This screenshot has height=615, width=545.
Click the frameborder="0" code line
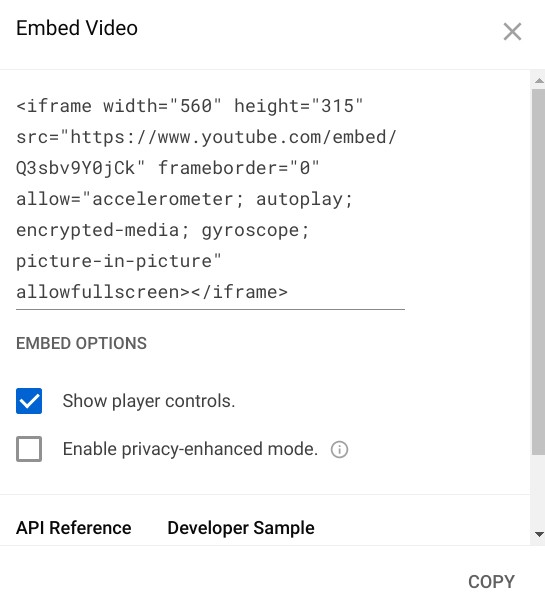(x=168, y=168)
